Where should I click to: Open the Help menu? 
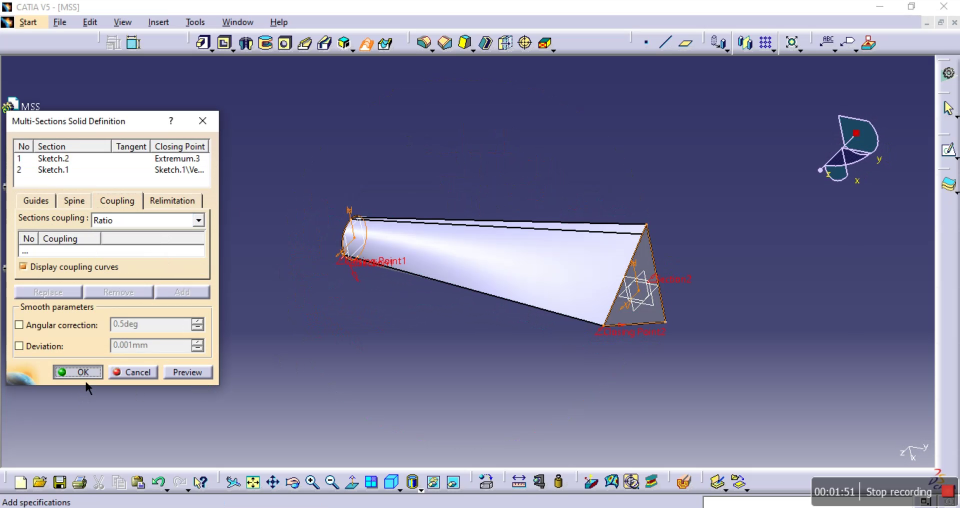tap(279, 22)
